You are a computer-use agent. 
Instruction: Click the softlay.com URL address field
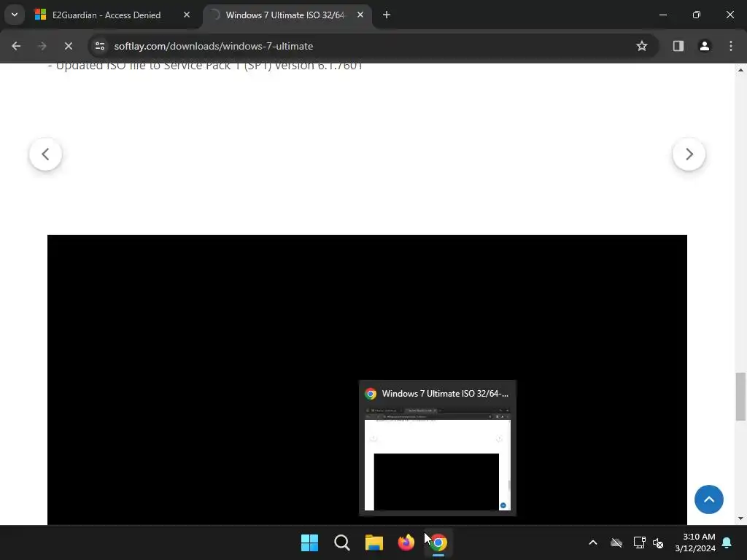coord(214,46)
